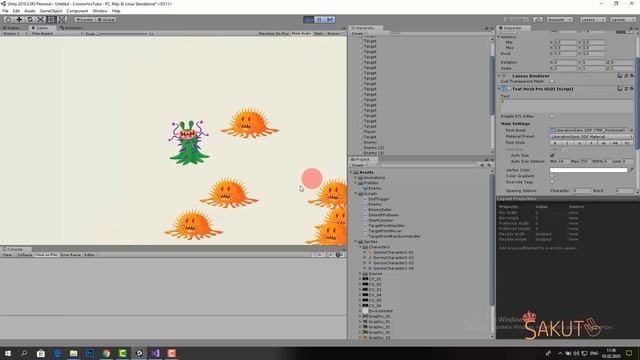Click the cloud services icon

pos(538,20)
